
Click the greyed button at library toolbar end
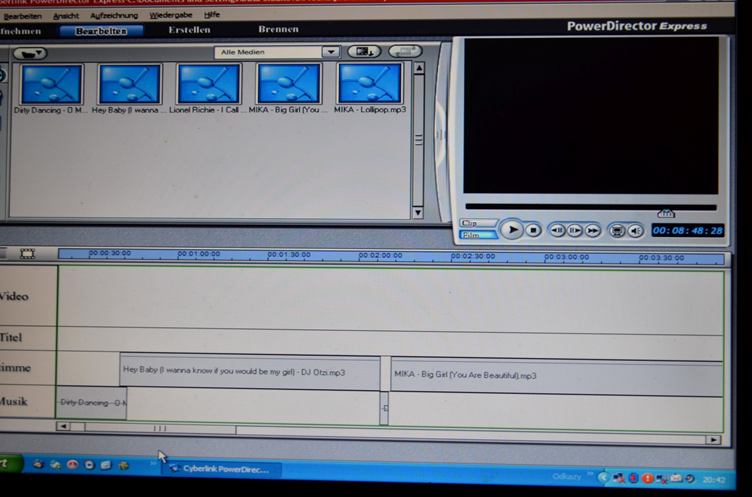coord(405,51)
